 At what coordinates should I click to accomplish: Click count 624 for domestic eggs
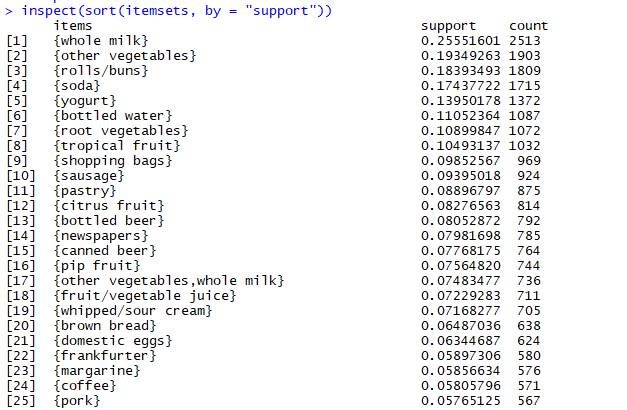coord(529,341)
